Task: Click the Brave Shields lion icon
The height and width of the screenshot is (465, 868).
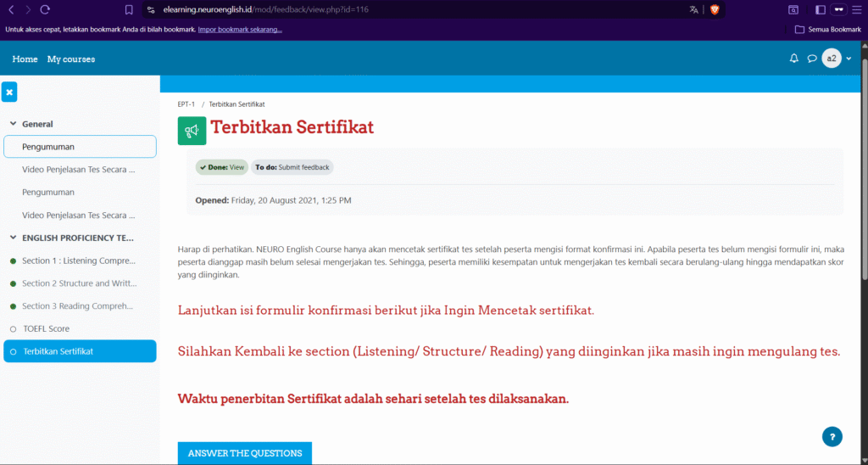Action: point(715,9)
